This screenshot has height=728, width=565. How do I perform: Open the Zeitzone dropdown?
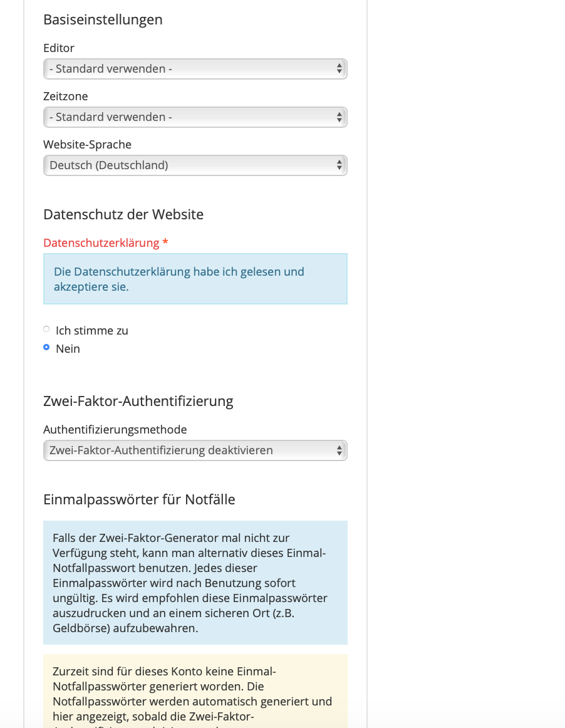[195, 117]
